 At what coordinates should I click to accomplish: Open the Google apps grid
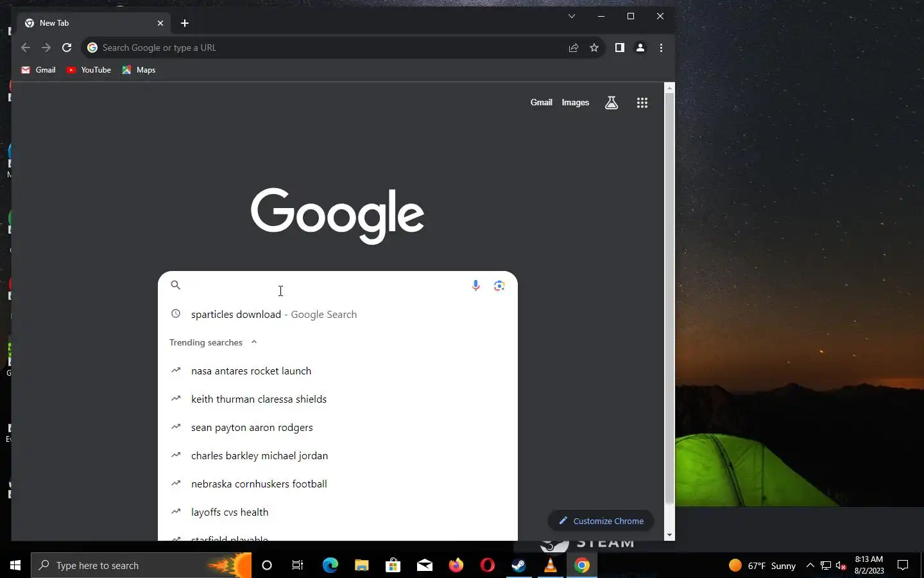point(642,103)
